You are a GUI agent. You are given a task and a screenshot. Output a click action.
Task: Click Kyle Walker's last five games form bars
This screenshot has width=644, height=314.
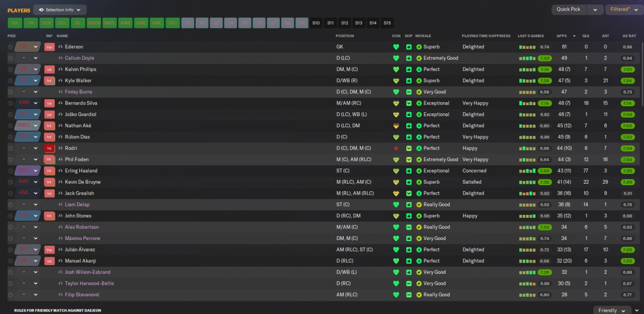pyautogui.click(x=527, y=81)
